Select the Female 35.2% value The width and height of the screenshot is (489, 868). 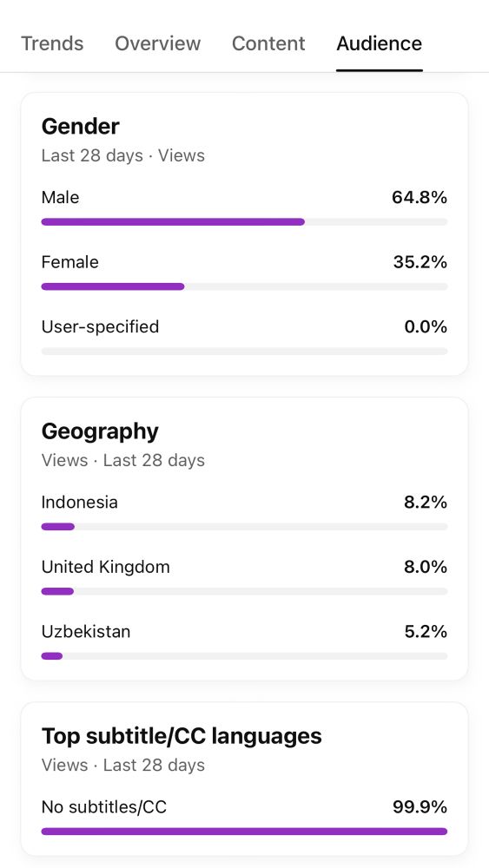[420, 262]
